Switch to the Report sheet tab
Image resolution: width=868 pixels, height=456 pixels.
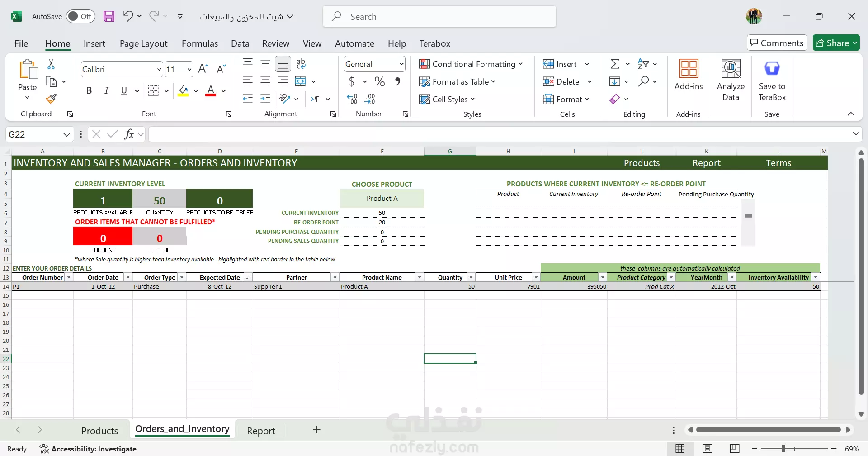pos(261,431)
